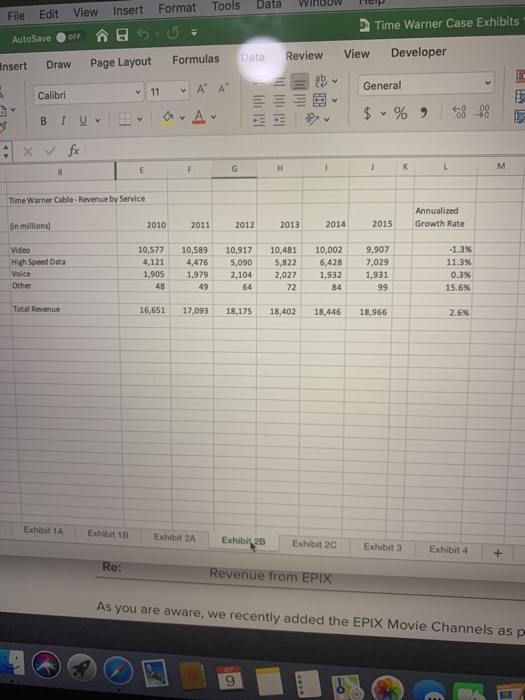The height and width of the screenshot is (700, 525).
Task: Switch to the Exhibit 2C sheet tab
Action: pyautogui.click(x=314, y=544)
